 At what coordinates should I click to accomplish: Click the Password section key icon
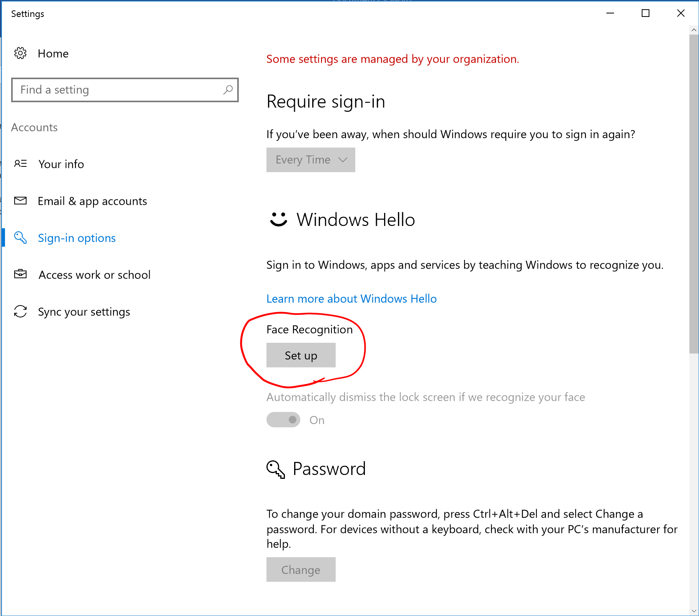click(276, 469)
